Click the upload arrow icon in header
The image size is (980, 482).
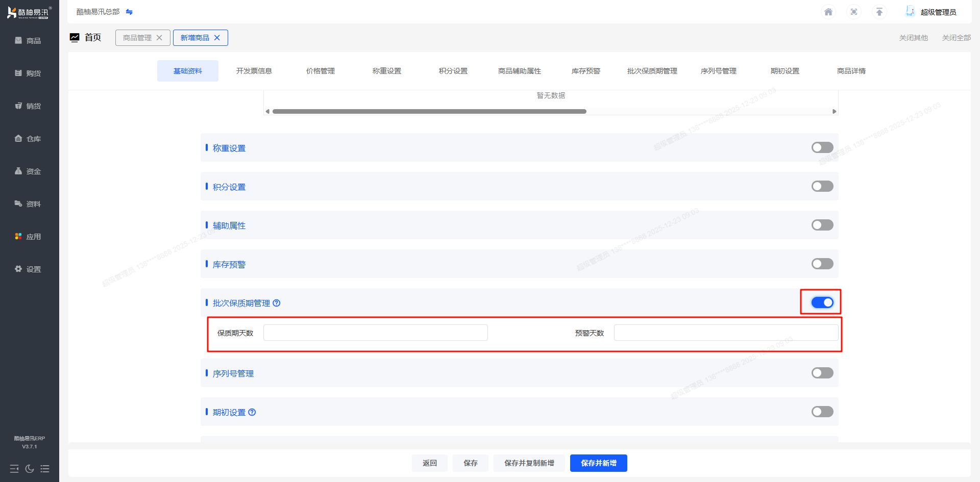point(879,12)
